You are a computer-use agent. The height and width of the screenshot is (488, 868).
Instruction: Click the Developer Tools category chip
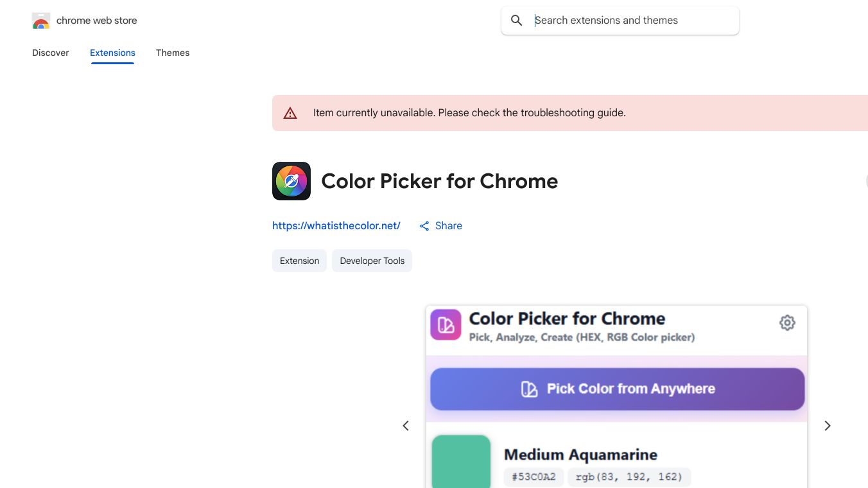pyautogui.click(x=372, y=261)
